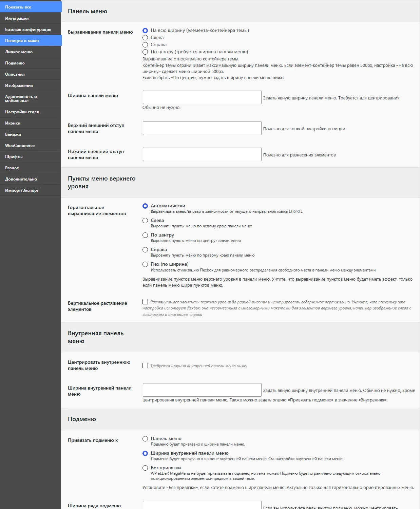Tick Центрировать внутреннюю панель меню checkbox

click(x=145, y=365)
